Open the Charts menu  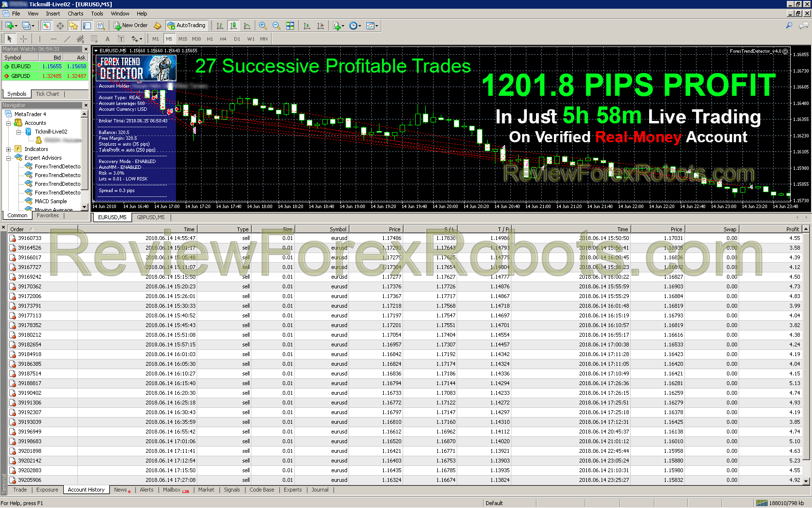click(75, 14)
